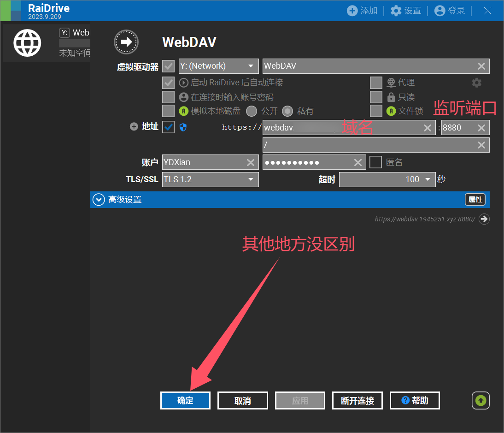
Task: Select the Y: WebDAV drive globe icon
Action: point(27,43)
